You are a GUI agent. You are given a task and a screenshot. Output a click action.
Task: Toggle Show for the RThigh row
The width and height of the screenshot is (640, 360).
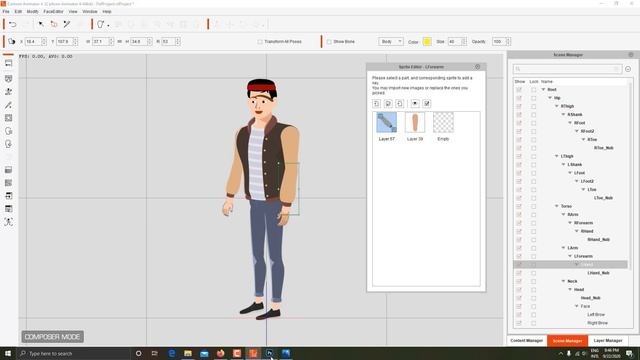[519, 107]
